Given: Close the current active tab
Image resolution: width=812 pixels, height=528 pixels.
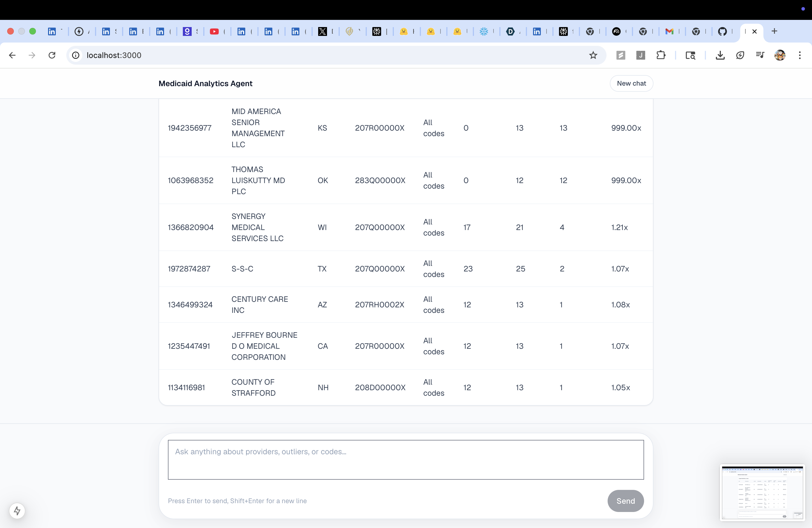Looking at the screenshot, I should pyautogui.click(x=755, y=32).
